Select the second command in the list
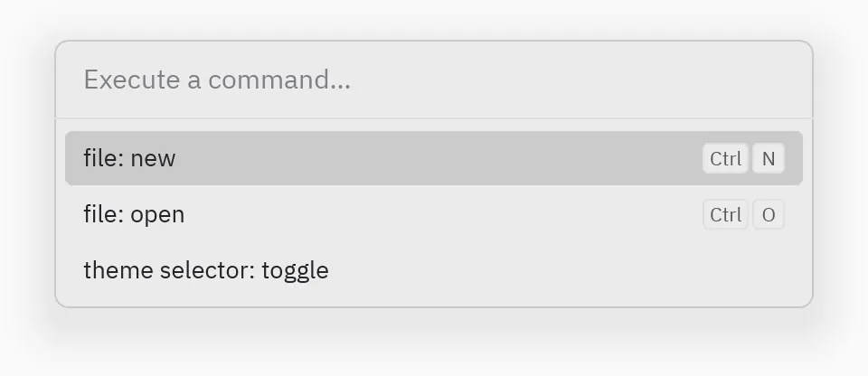 (434, 214)
